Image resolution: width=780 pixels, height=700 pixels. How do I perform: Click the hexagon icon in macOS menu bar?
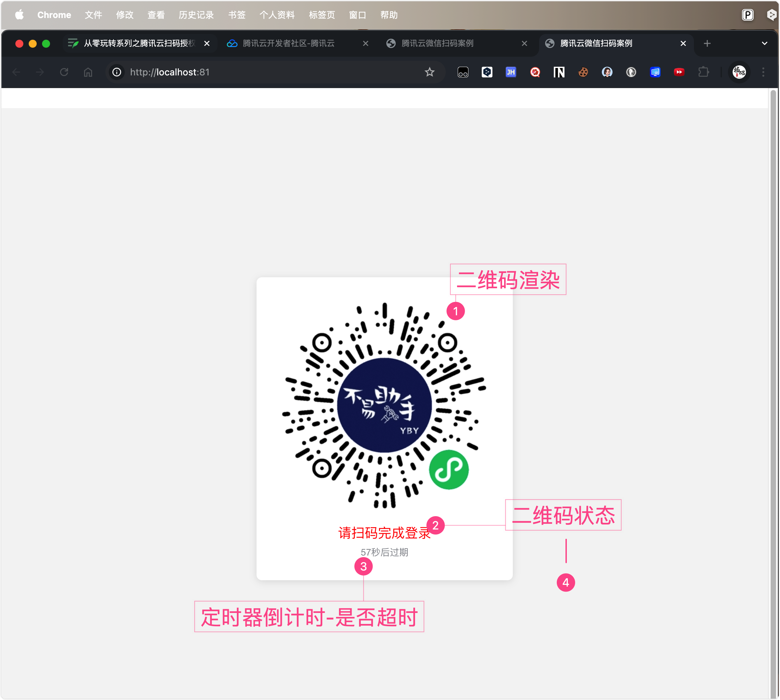point(772,15)
